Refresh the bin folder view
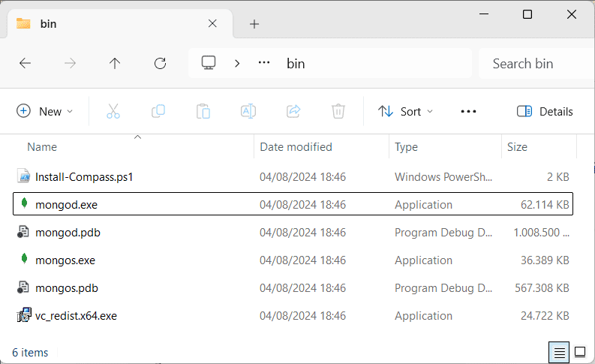Image resolution: width=595 pixels, height=364 pixels. tap(160, 63)
